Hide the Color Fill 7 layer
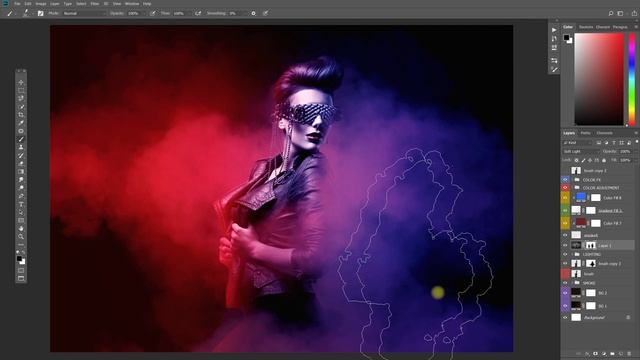This screenshot has height=360, width=640. (x=565, y=223)
